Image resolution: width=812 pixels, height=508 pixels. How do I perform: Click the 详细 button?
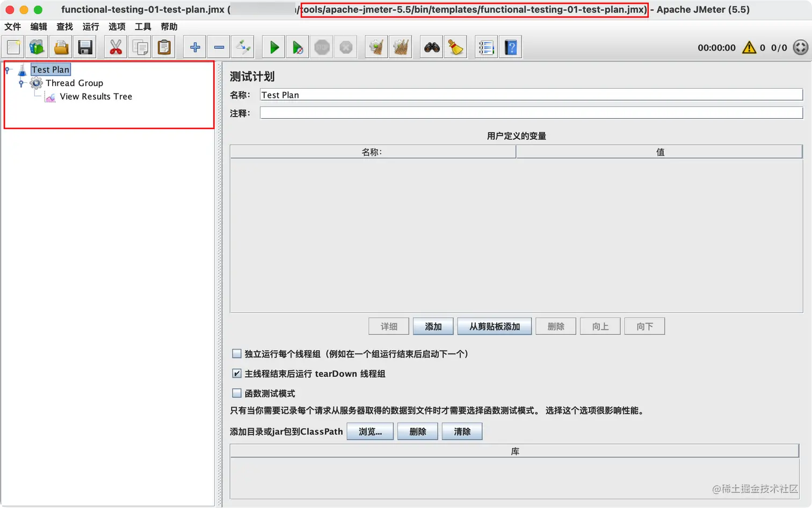coord(389,326)
